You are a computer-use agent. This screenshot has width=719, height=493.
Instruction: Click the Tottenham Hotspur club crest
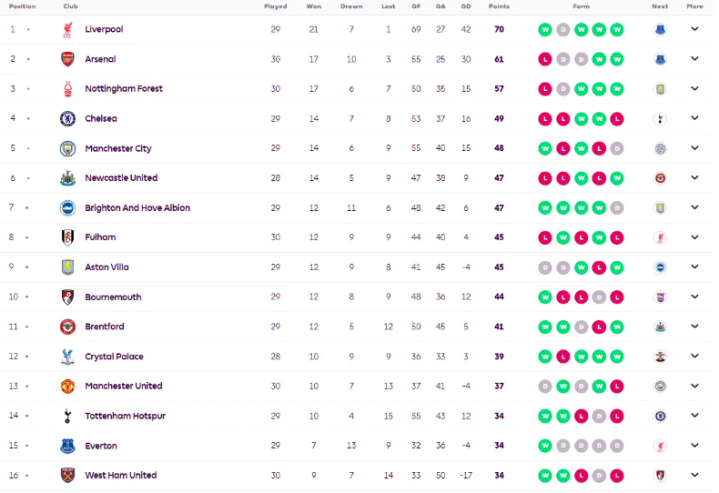pos(68,416)
